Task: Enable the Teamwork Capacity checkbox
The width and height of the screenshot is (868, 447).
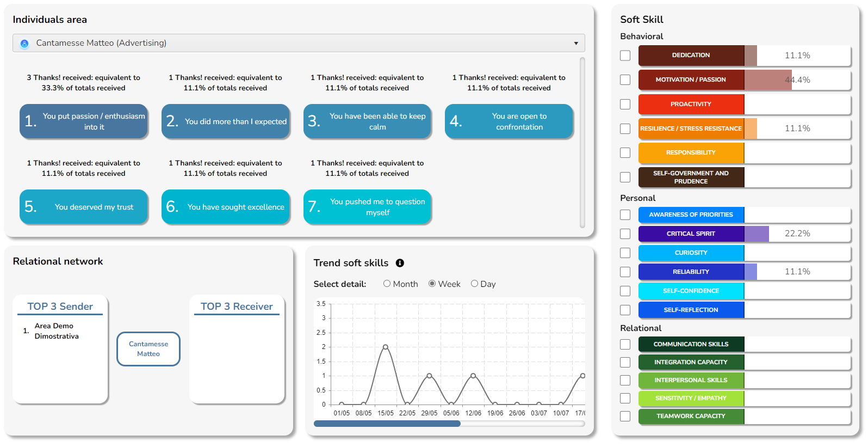Action: (625, 416)
